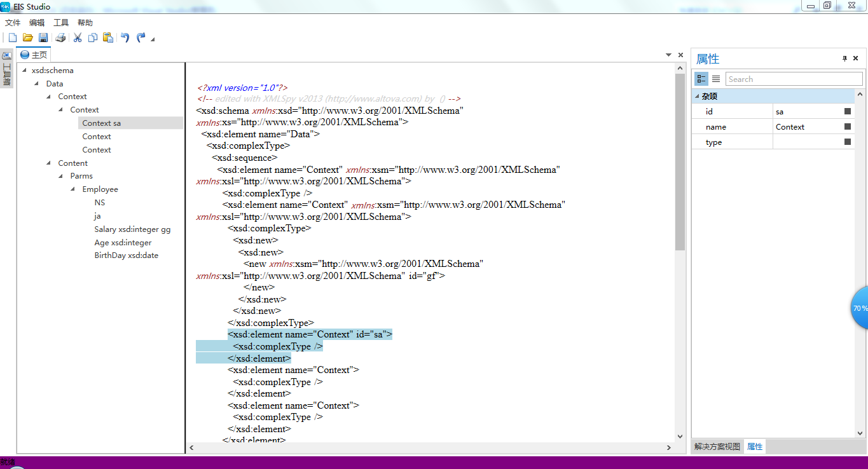Click the EIS Studio application logo

[6, 6]
